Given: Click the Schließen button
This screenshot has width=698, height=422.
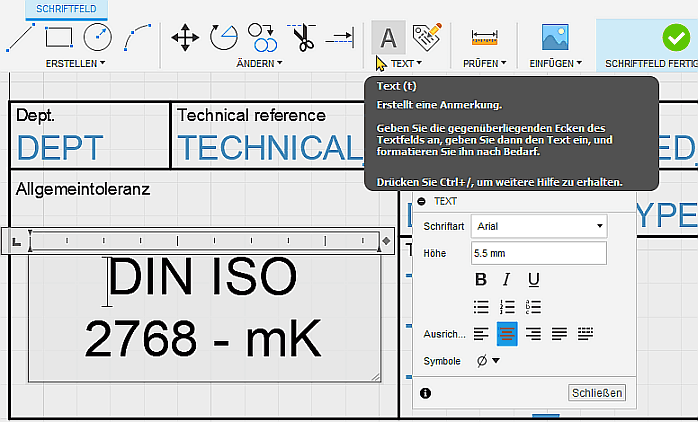Looking at the screenshot, I should pyautogui.click(x=597, y=393).
